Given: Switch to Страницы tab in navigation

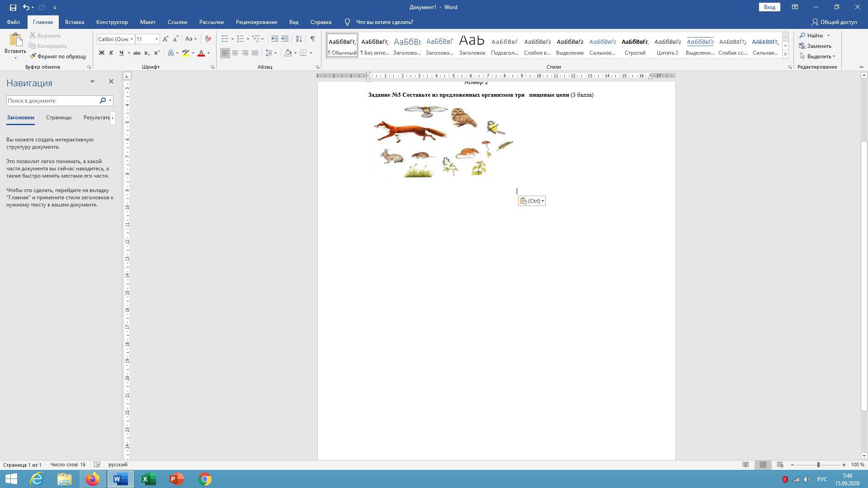Looking at the screenshot, I should point(59,117).
